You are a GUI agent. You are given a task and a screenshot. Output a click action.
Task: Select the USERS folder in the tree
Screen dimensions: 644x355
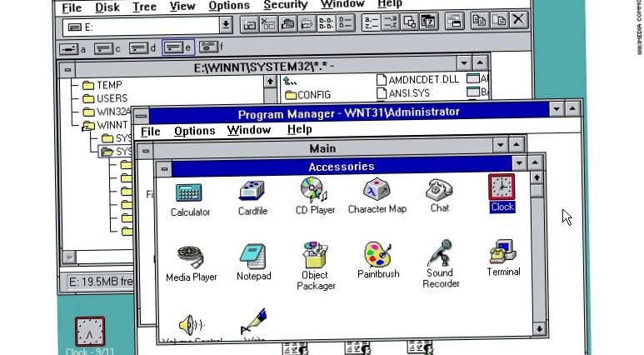[105, 98]
